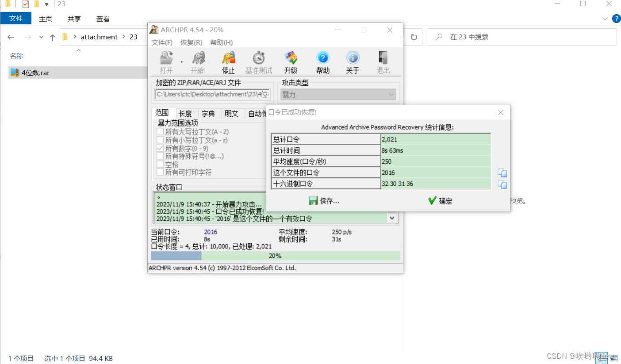621x364 pixels.
Task: Copy the file password 2016 value
Action: pos(502,173)
